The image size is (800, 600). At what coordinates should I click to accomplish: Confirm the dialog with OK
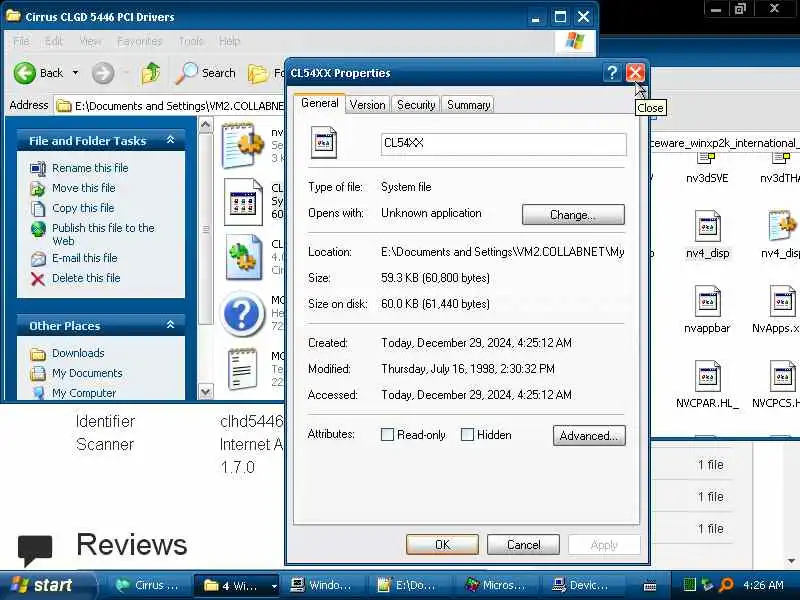442,545
